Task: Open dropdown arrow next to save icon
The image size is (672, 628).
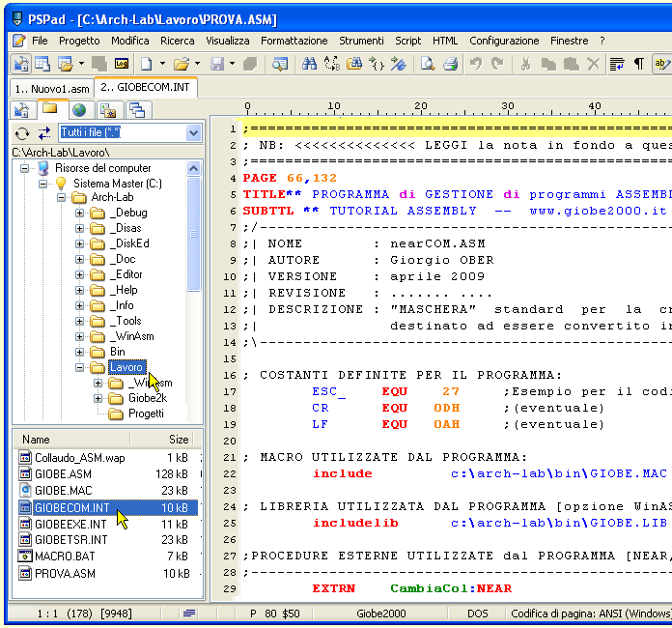Action: (x=232, y=64)
